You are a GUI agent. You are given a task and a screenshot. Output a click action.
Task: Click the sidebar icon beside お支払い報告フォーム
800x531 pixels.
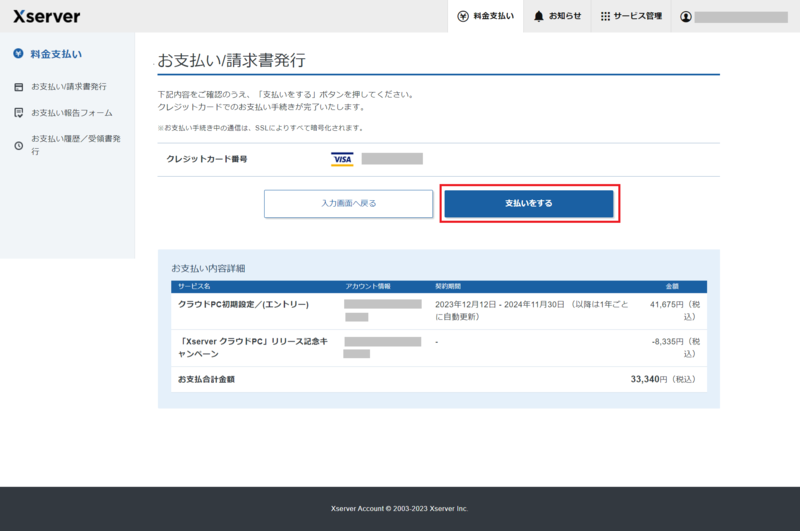coord(18,113)
